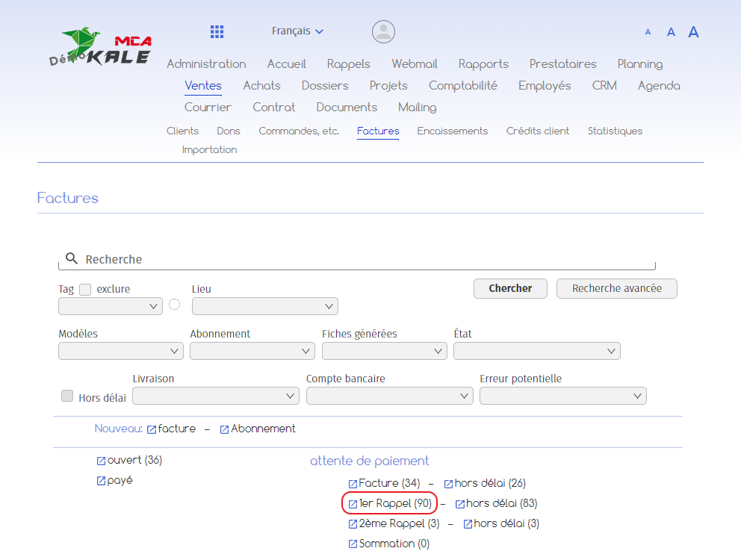Open the Lieu dropdown
The width and height of the screenshot is (741, 560).
[x=264, y=306]
